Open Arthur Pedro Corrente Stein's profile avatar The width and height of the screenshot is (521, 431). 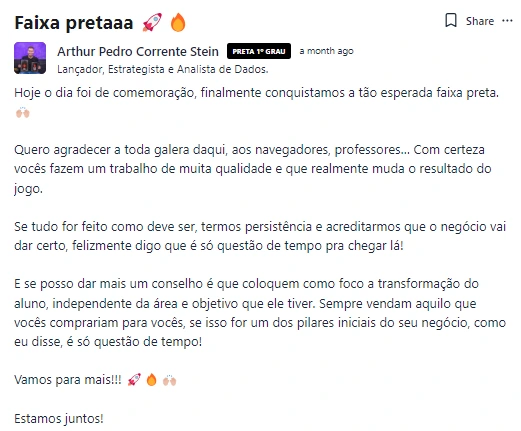[30, 58]
